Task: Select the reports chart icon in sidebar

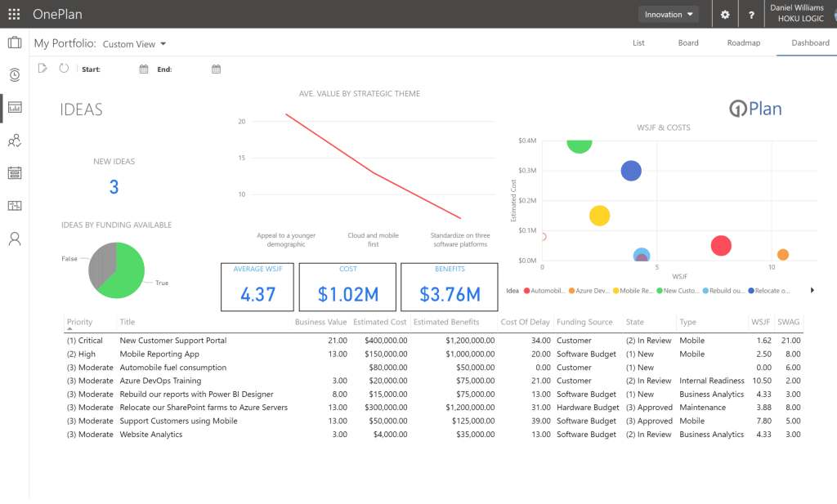Action: coord(15,108)
